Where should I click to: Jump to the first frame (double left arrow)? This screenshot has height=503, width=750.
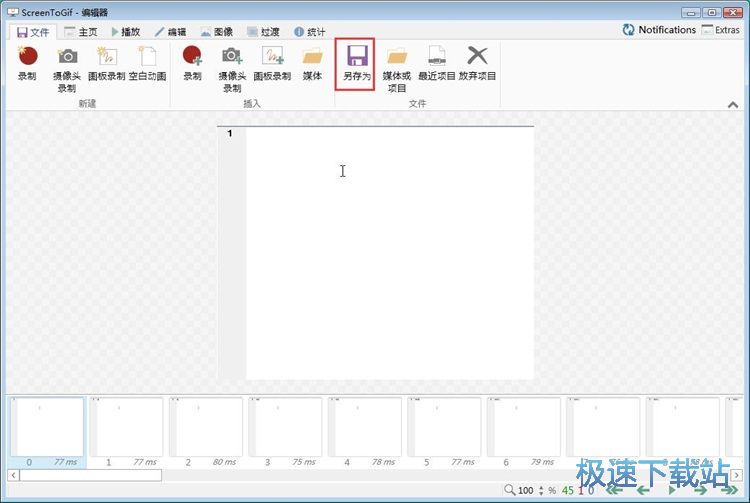pos(615,490)
